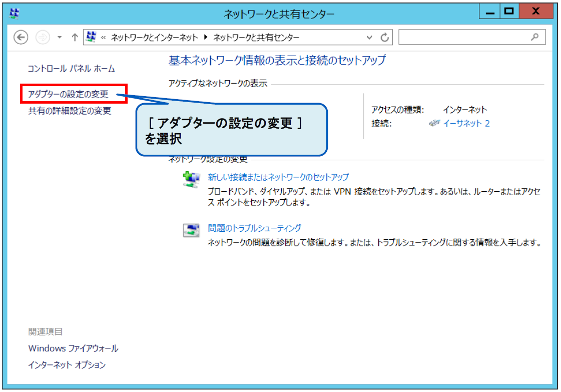Select ネットワークと共有センター breadcrumb
The image size is (561, 392).
tap(256, 38)
